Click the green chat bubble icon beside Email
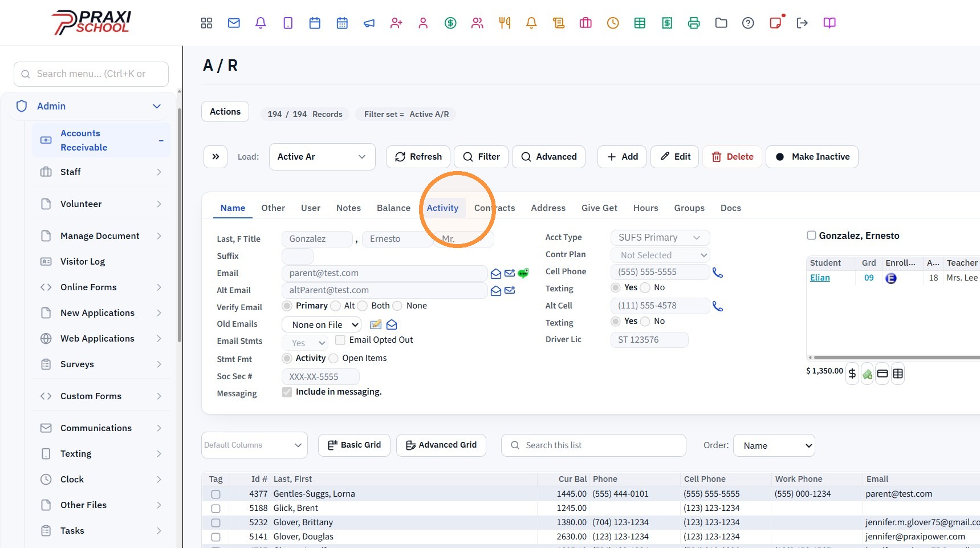 [x=523, y=273]
